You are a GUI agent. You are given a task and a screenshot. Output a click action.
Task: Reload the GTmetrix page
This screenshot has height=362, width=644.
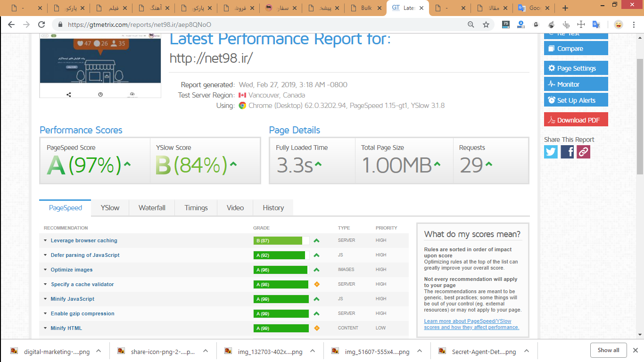[41, 25]
